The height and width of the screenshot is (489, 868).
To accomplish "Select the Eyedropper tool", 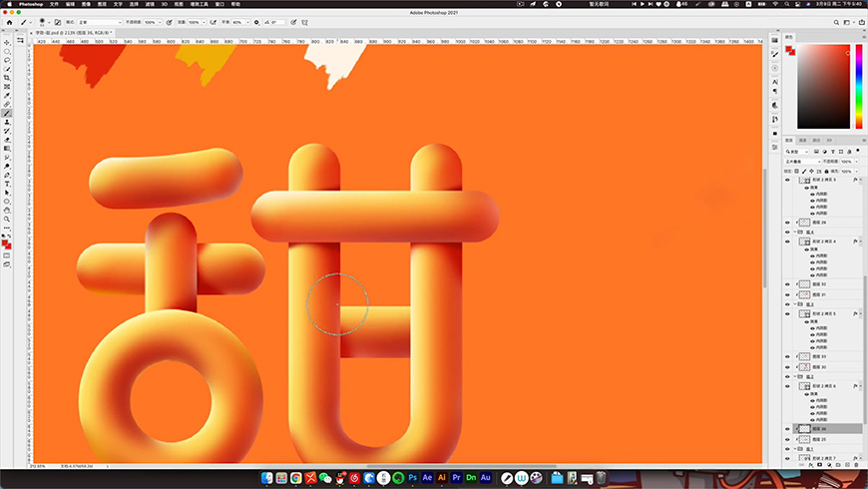I will pos(7,96).
